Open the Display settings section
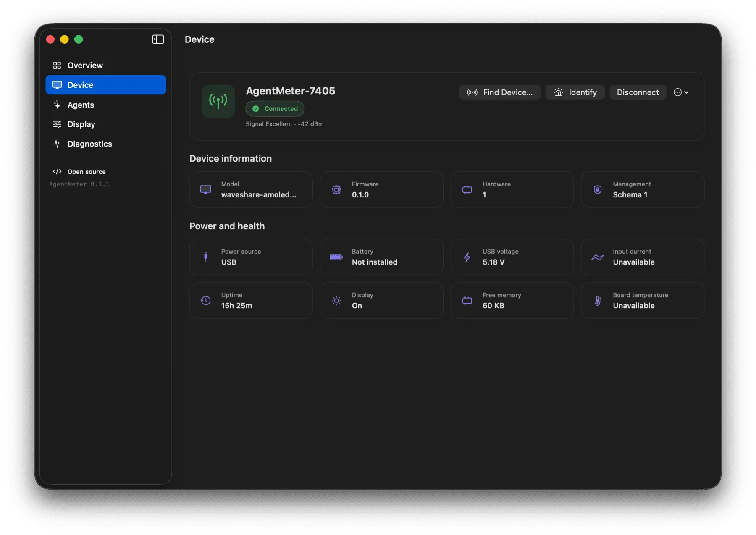756x535 pixels. [x=106, y=124]
